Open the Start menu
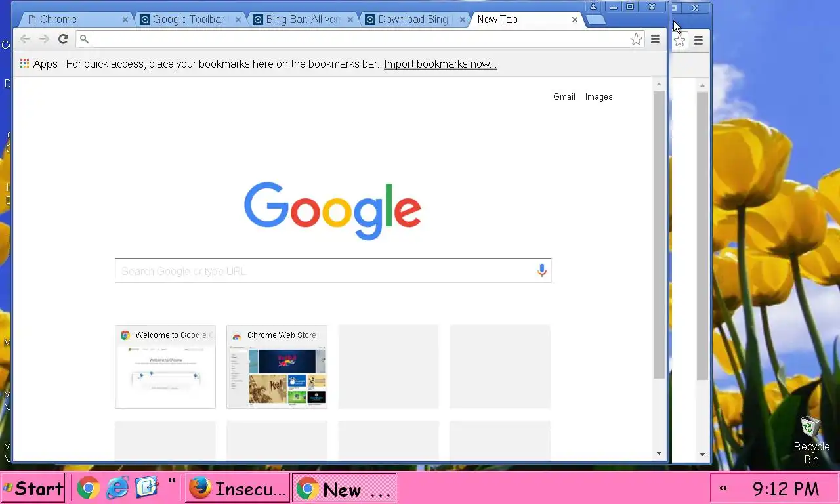The width and height of the screenshot is (840, 504). [x=33, y=488]
